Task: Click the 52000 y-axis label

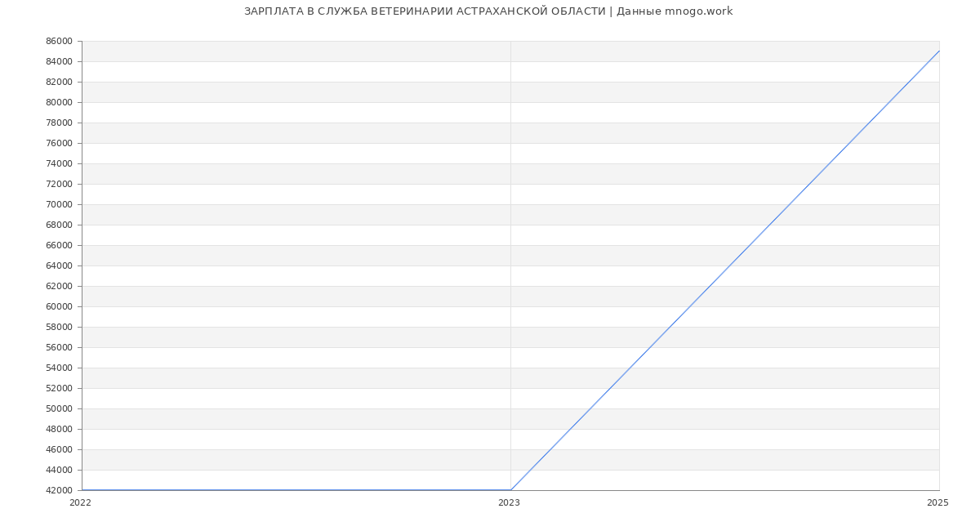Action: click(60, 389)
